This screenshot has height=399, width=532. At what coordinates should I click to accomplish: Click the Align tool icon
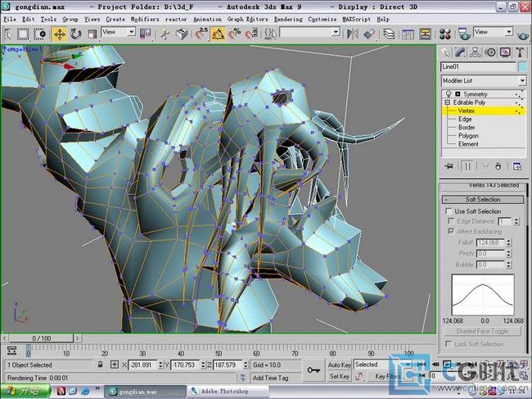369,34
